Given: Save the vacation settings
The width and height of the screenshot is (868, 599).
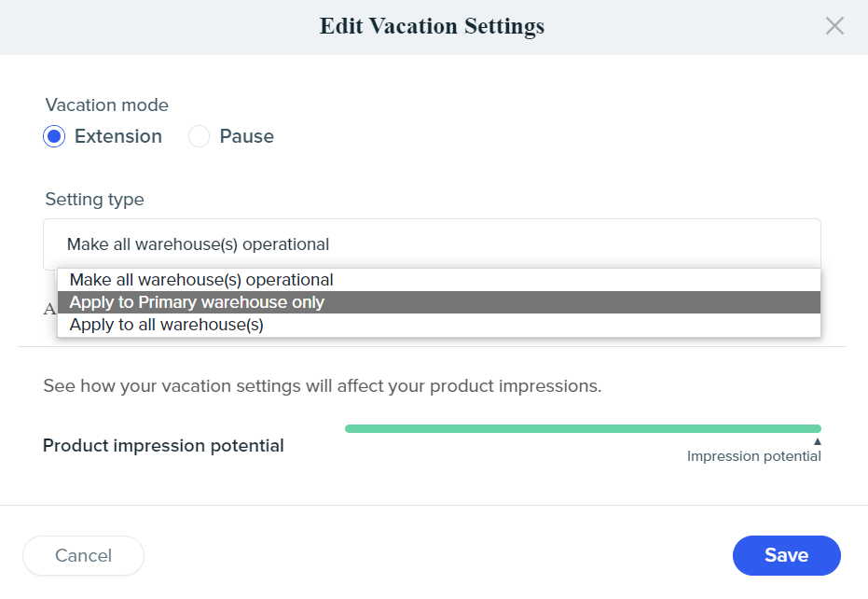Looking at the screenshot, I should (x=786, y=555).
